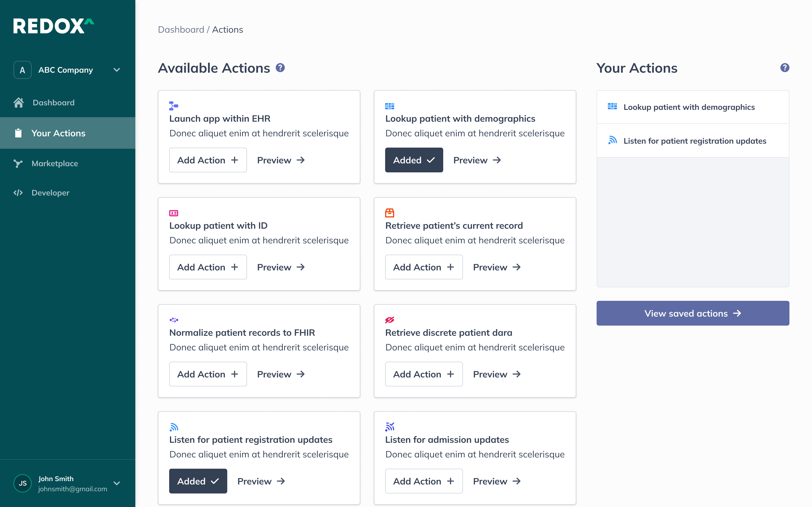Screen dimensions: 812x507
Task: Click the Launch app within EHR icon
Action: pyautogui.click(x=173, y=106)
